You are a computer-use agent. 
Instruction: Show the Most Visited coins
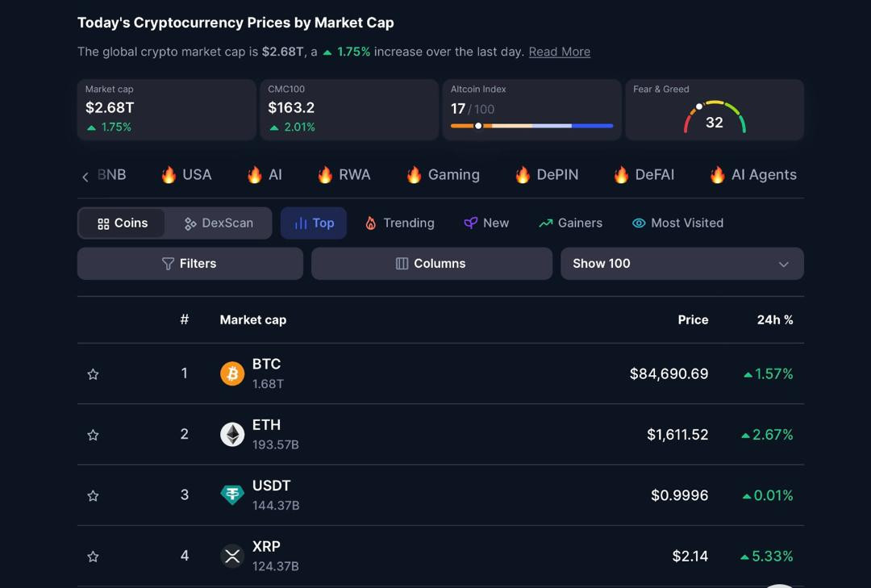point(677,223)
